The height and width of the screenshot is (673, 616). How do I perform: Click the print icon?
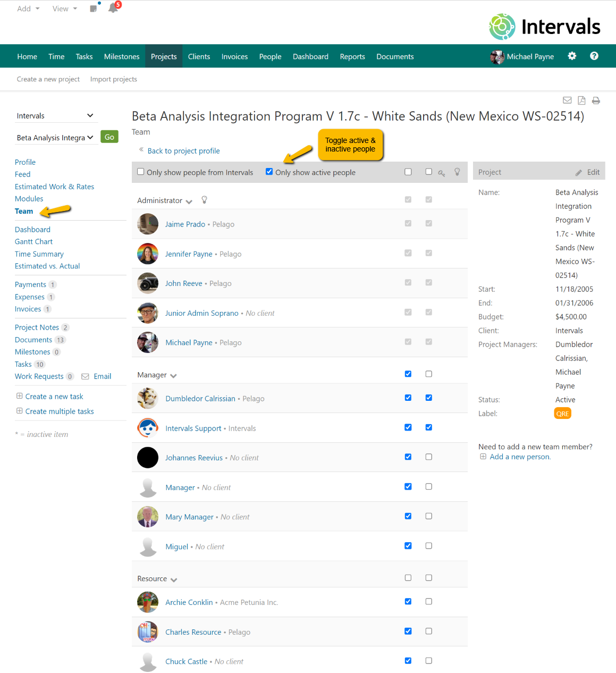[596, 100]
